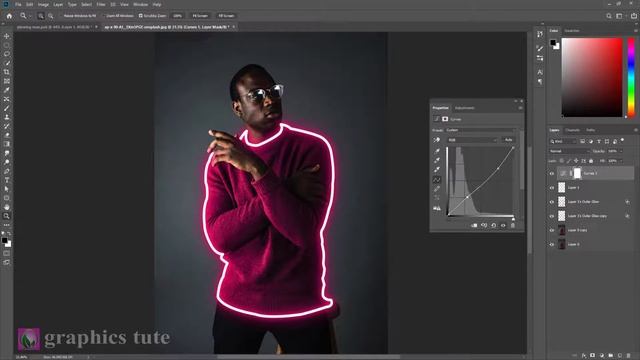
Task: Select the draw-curve pencil in Properties
Action: coord(437,189)
